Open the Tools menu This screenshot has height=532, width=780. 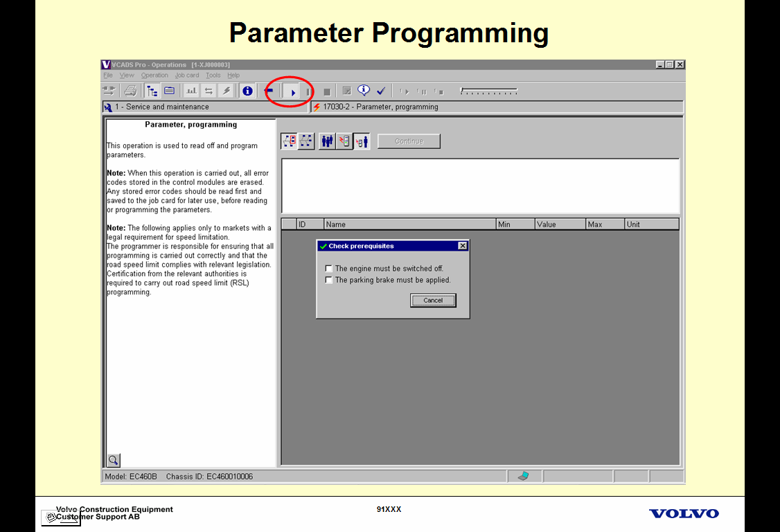click(213, 75)
